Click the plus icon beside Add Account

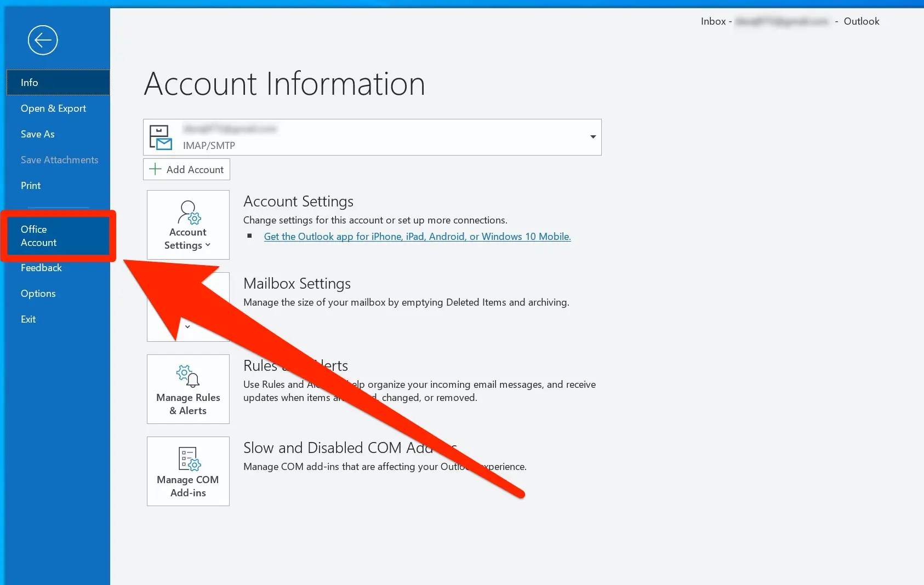coord(156,169)
